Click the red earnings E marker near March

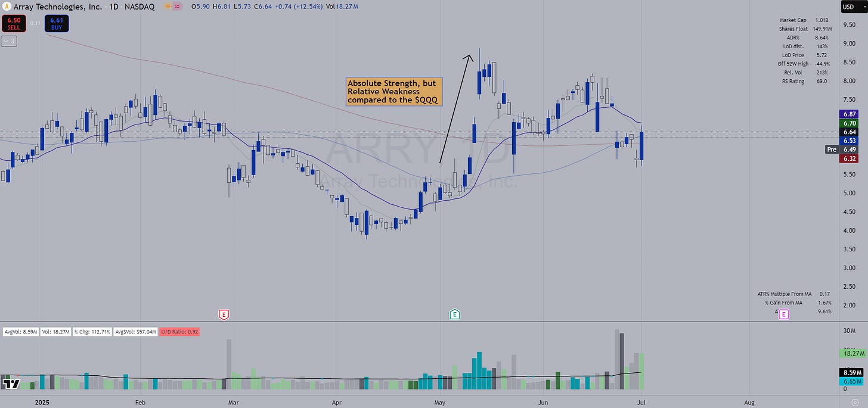point(224,314)
